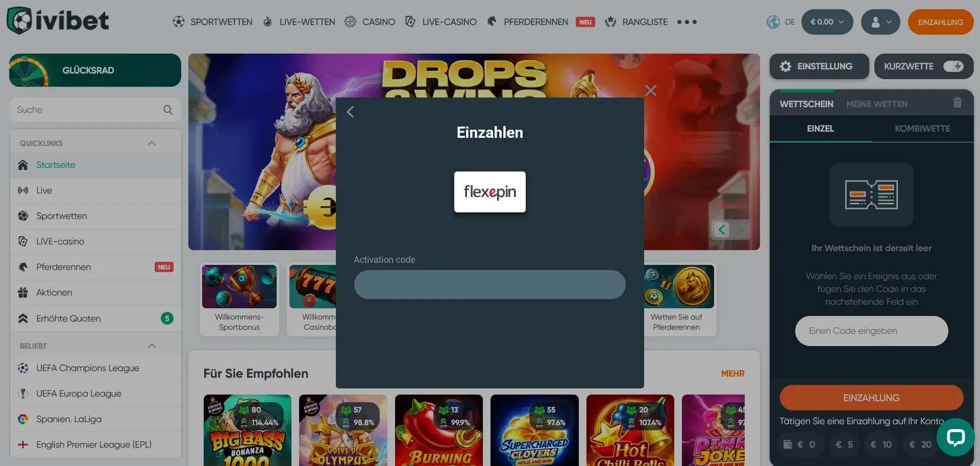
Task: Open Pferderennen in the top navigation
Action: (536, 22)
